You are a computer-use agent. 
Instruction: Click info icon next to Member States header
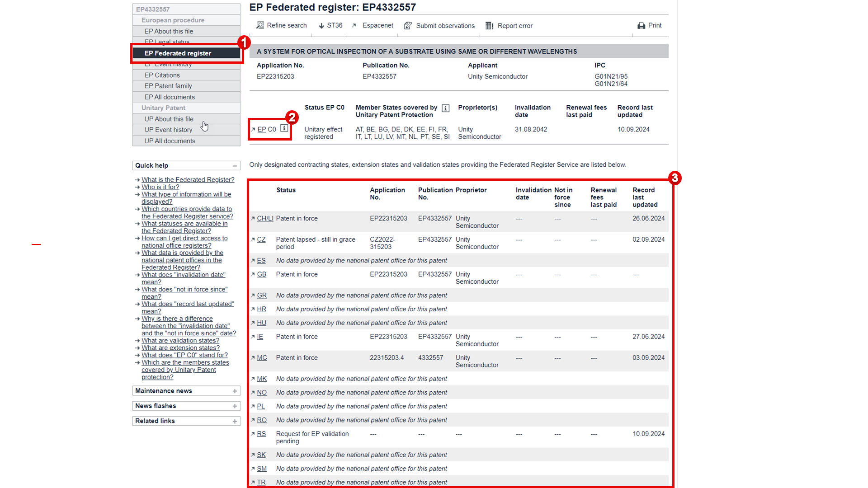[x=445, y=108]
